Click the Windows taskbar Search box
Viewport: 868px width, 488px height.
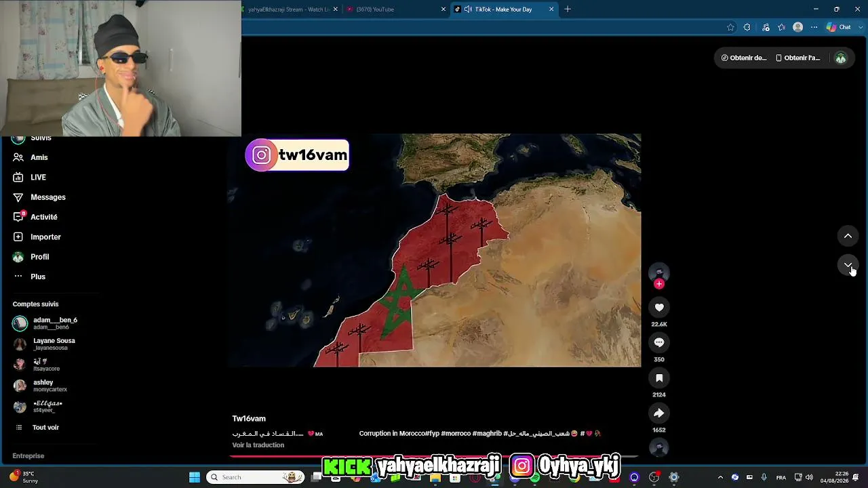pos(255,477)
